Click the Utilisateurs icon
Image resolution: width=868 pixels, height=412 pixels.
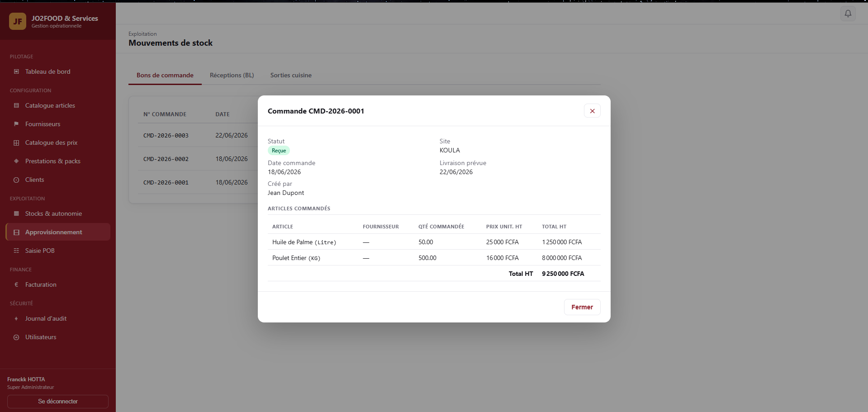click(x=16, y=337)
